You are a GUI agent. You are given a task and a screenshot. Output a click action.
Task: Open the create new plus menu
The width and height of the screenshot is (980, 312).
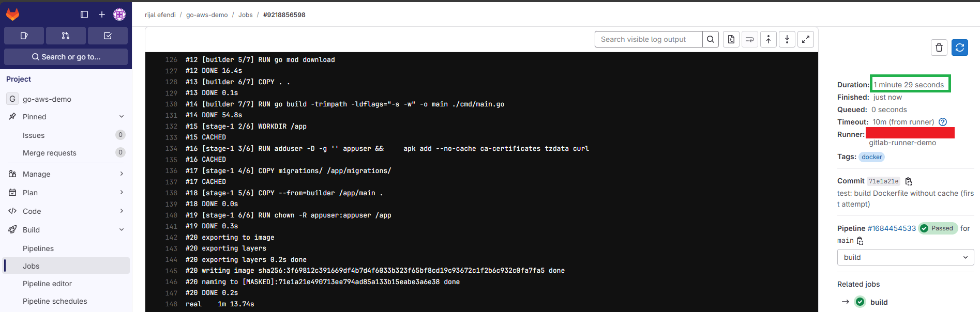tap(102, 14)
